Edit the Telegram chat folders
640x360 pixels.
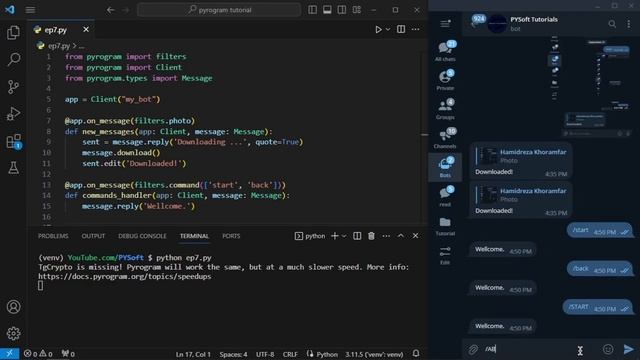point(445,255)
